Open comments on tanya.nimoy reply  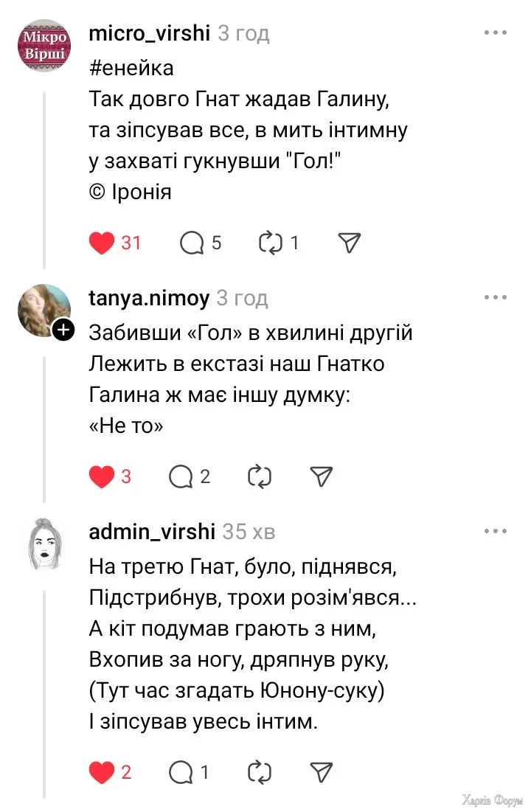(x=181, y=477)
